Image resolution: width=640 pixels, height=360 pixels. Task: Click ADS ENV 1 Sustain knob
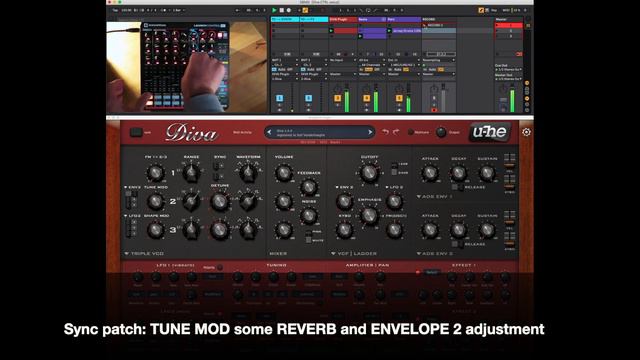tap(487, 173)
